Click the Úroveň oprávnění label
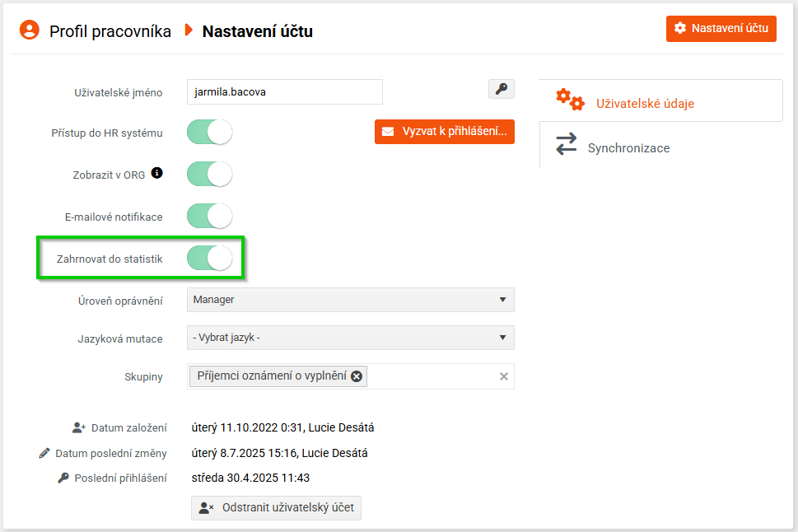The width and height of the screenshot is (798, 532). (x=120, y=301)
